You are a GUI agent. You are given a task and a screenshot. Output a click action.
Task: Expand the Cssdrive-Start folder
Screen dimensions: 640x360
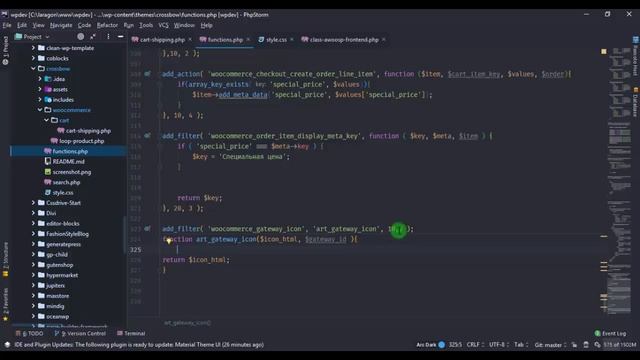(33, 203)
